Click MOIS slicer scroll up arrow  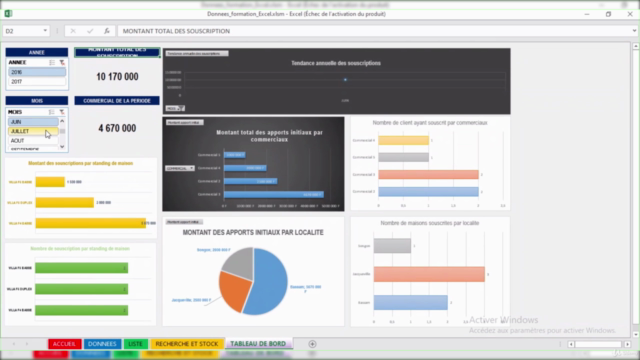tap(62, 121)
